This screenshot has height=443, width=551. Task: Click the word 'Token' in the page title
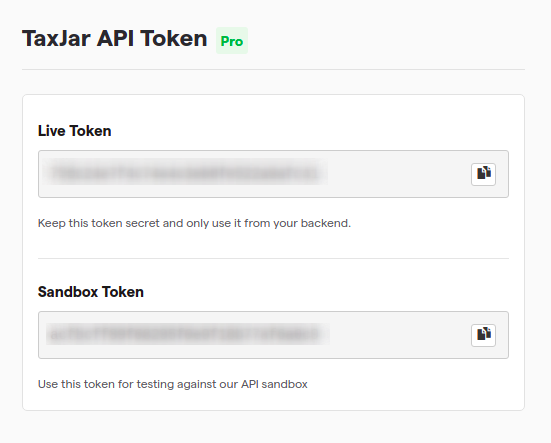tap(174, 38)
